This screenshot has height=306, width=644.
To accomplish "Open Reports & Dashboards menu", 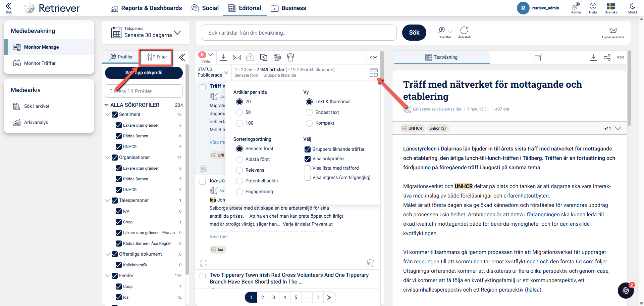I will (x=146, y=8).
